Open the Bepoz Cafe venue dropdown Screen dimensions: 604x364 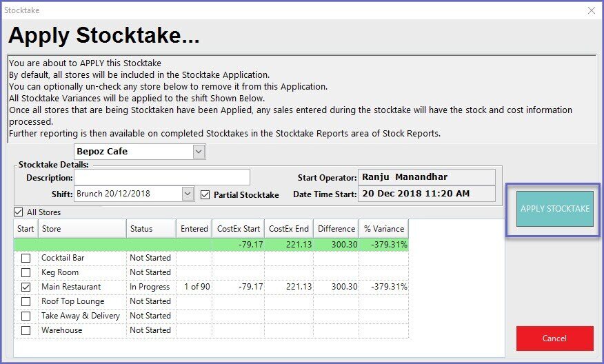199,152
